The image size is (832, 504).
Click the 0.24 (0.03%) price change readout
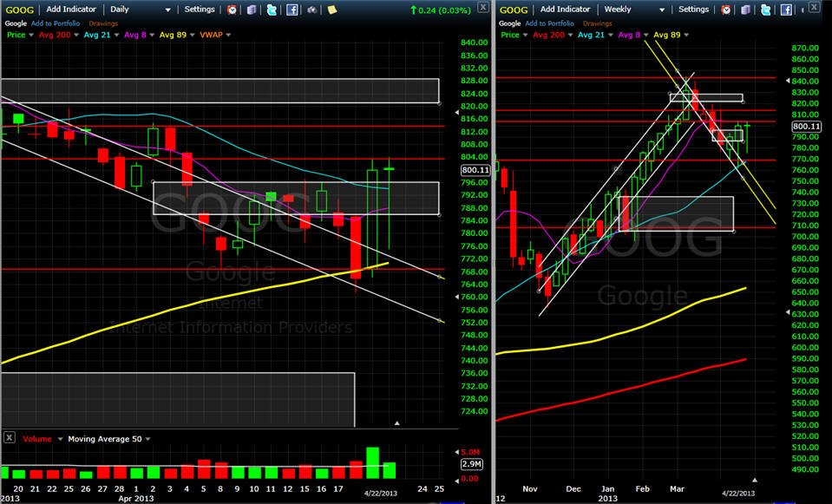[440, 10]
